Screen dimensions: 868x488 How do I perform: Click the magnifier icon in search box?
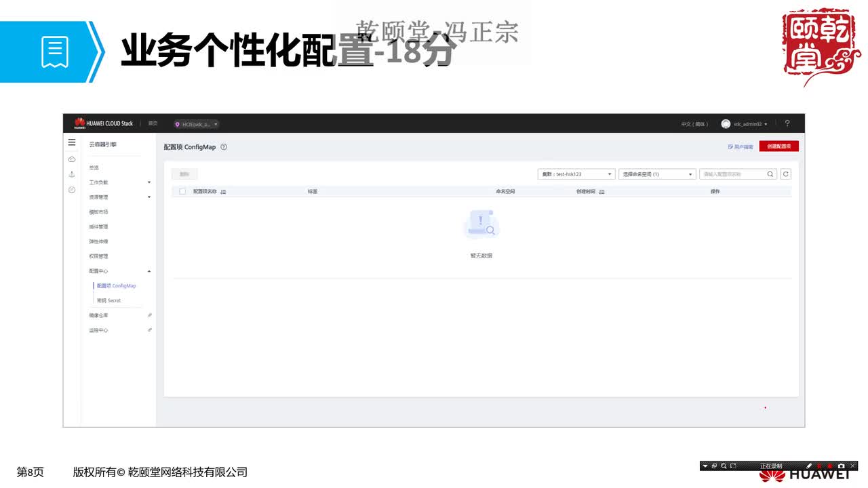coord(770,174)
